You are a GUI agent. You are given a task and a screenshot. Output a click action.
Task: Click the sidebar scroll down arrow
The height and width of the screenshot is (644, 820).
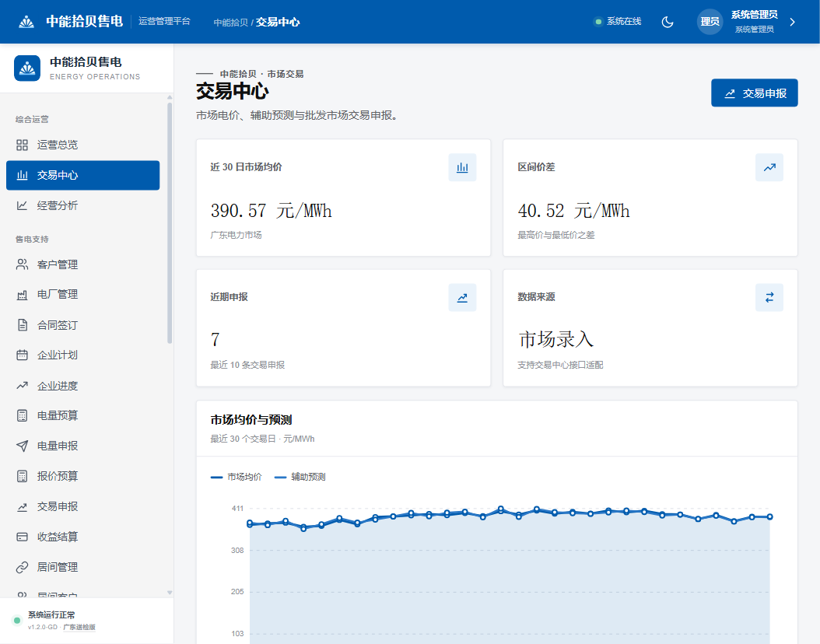[x=170, y=592]
